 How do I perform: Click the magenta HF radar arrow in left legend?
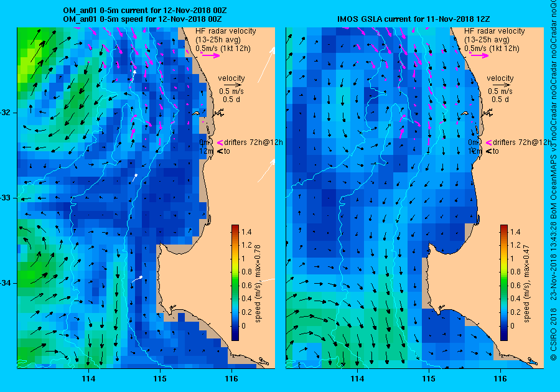[x=210, y=55]
